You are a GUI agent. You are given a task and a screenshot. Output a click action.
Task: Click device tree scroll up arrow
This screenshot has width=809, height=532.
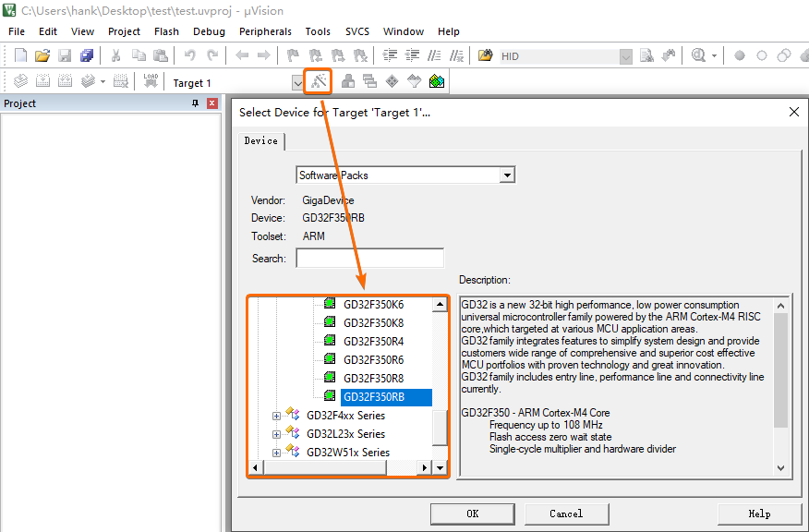click(440, 305)
